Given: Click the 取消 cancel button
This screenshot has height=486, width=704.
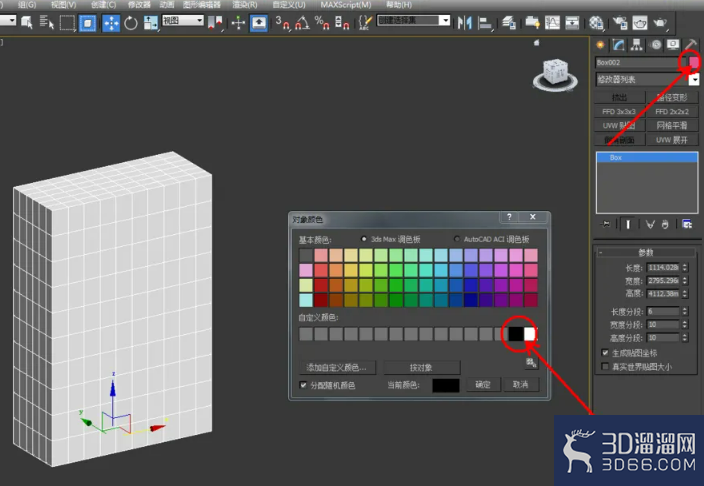Looking at the screenshot, I should [x=520, y=384].
